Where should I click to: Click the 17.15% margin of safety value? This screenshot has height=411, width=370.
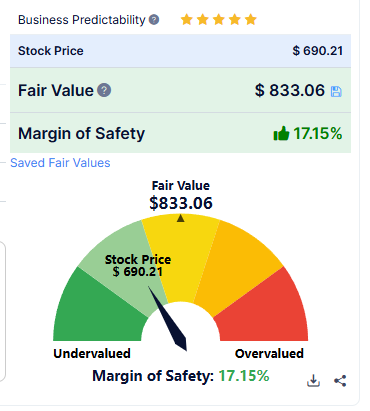318,133
